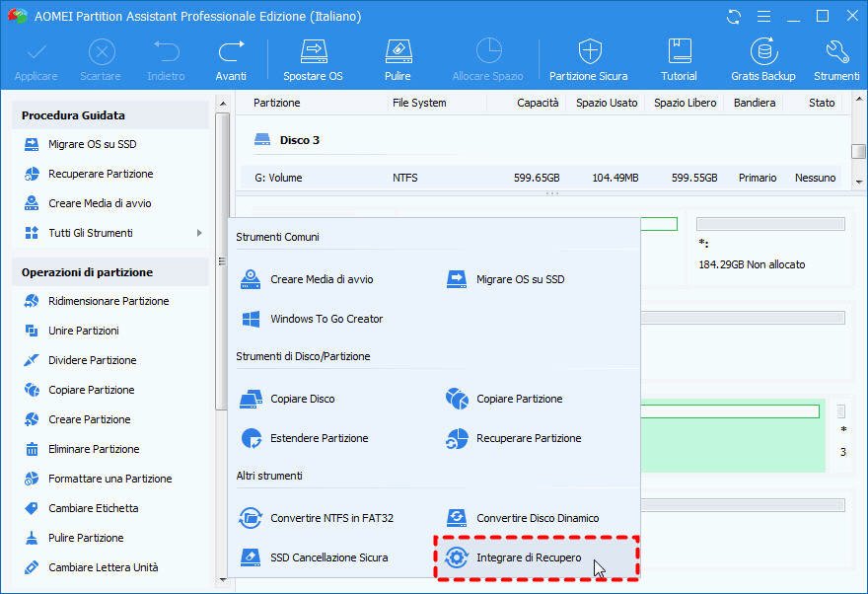
Task: Click the Bandiera column header
Action: [x=755, y=103]
